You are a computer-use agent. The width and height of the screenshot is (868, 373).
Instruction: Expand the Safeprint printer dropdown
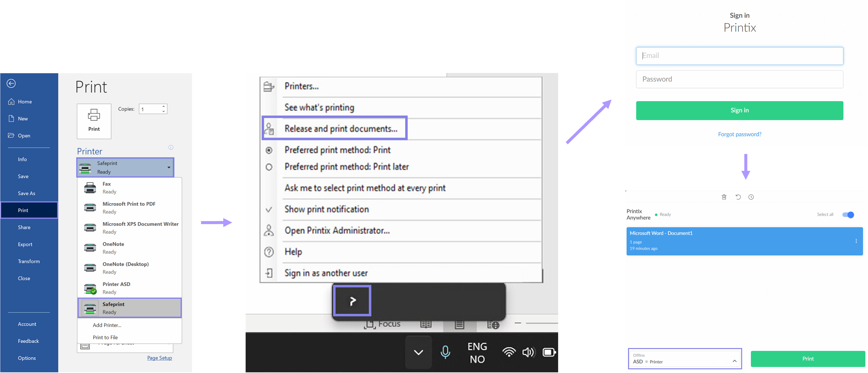(x=169, y=167)
